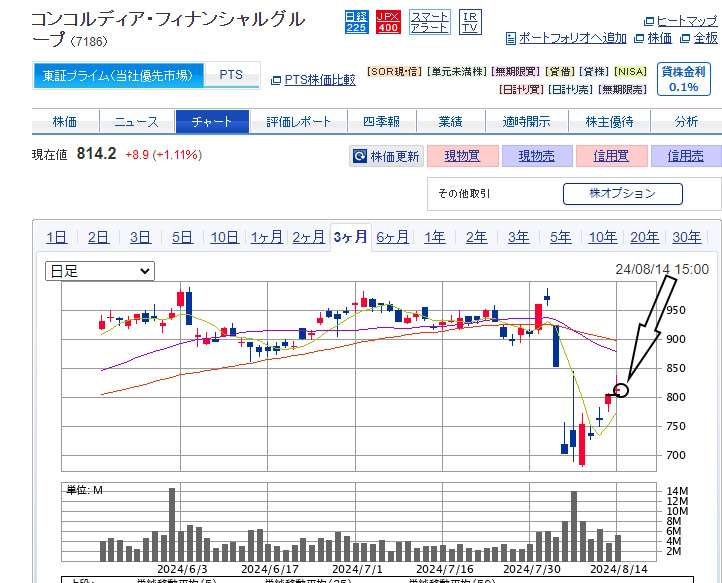722x583 pixels.
Task: Click the 信用買 button
Action: click(x=611, y=156)
